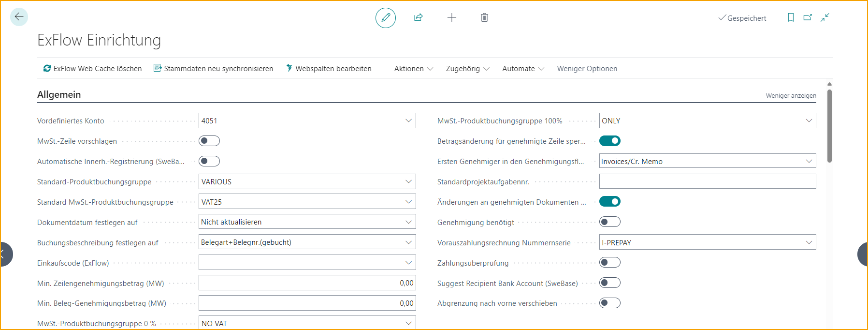Click the vertical scrollbar thumb
The image size is (868, 330).
point(829,126)
